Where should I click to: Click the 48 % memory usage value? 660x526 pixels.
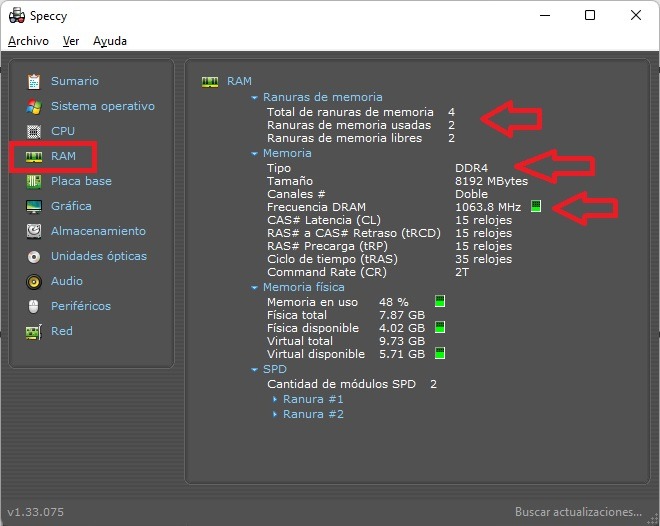coord(394,302)
